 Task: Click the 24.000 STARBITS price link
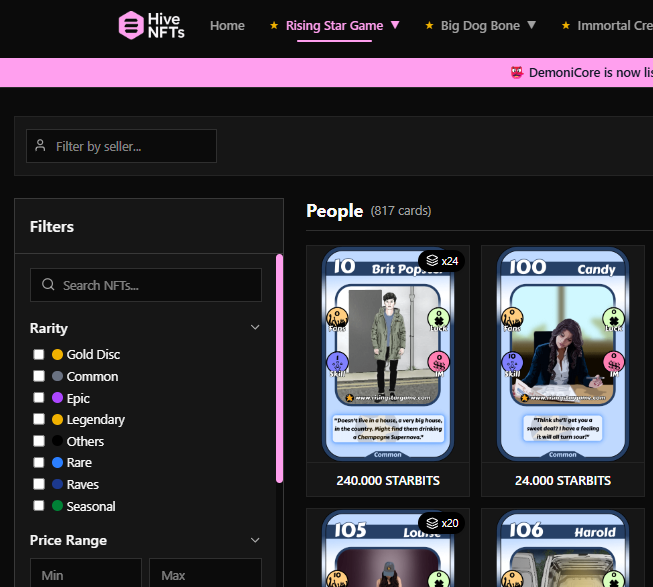[x=563, y=480]
